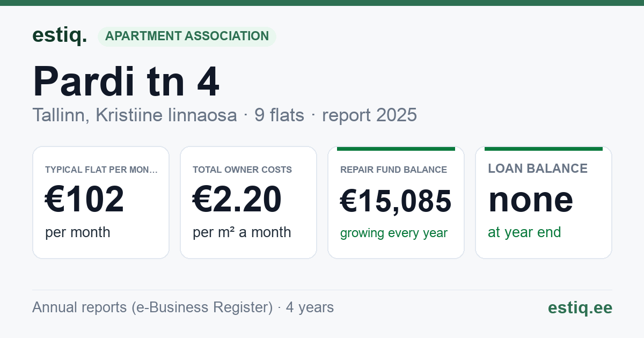Select the 'none' loan value
Image resolution: width=644 pixels, height=338 pixels.
pyautogui.click(x=531, y=200)
